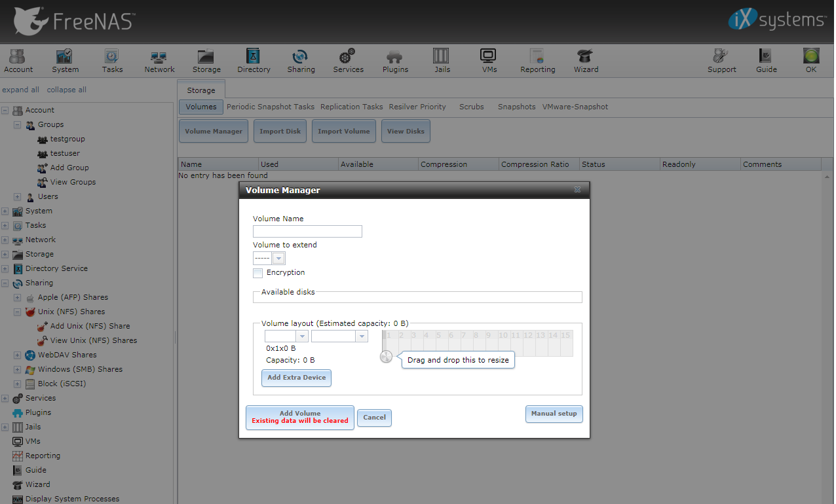Viewport: 836px width, 504px height.
Task: Click the Add Extra Device button
Action: 297,378
